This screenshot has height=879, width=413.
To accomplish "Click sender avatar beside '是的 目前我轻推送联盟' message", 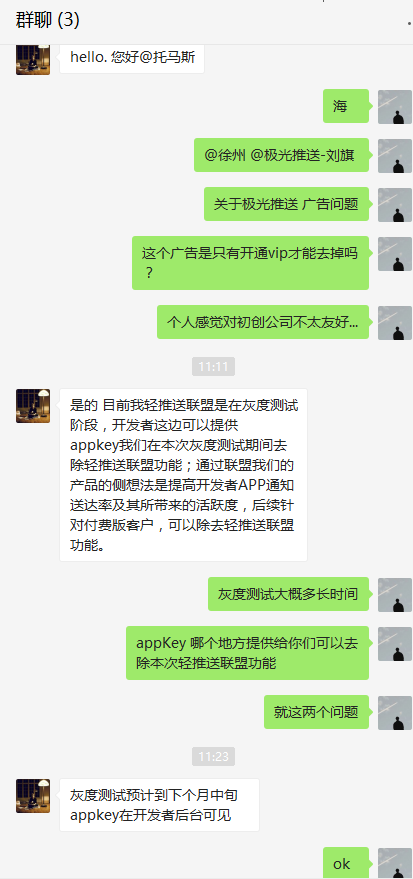I will (x=33, y=406).
